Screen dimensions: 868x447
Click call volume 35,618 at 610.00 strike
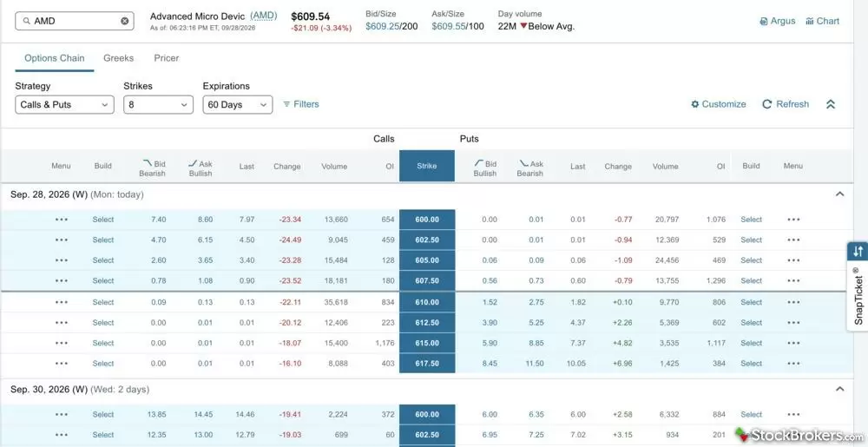tap(336, 303)
